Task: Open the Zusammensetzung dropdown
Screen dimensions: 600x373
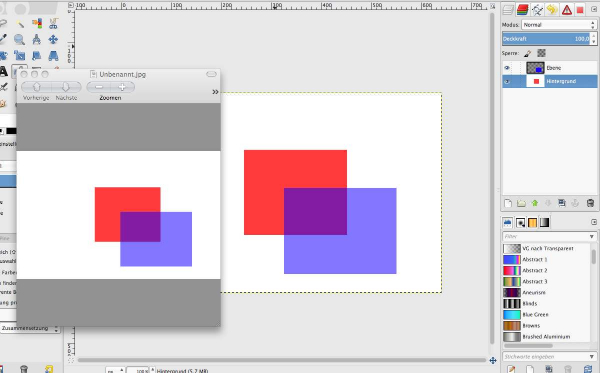Action: (x=30, y=328)
